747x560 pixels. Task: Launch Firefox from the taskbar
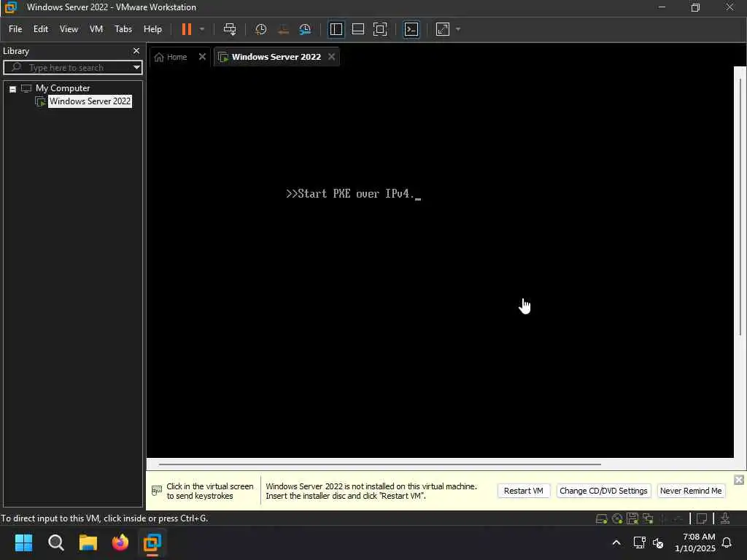(x=120, y=542)
